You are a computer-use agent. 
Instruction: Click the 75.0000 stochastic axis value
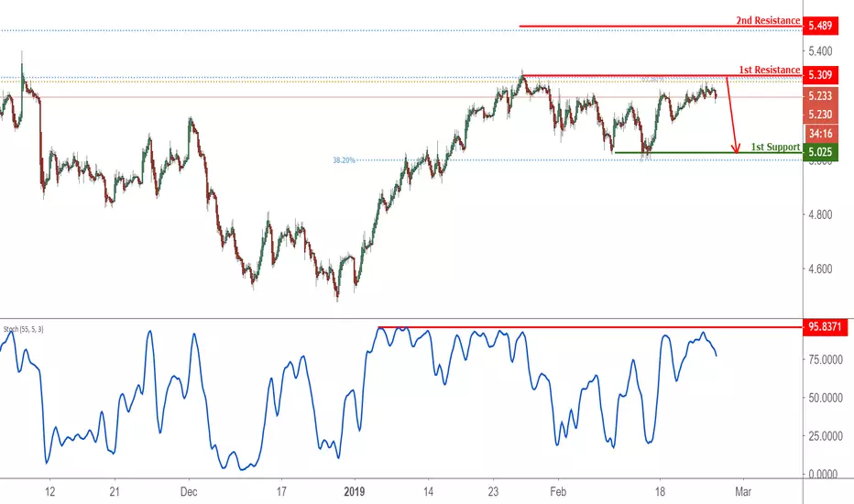pos(825,359)
